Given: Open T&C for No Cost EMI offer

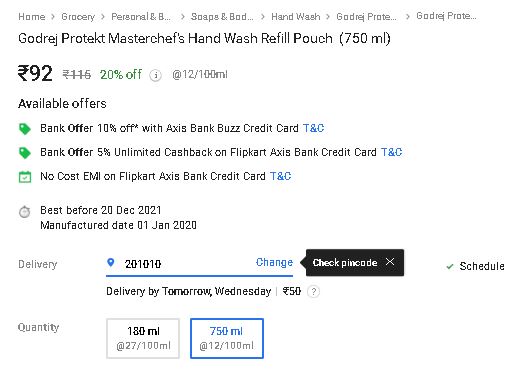Looking at the screenshot, I should click(x=281, y=176).
